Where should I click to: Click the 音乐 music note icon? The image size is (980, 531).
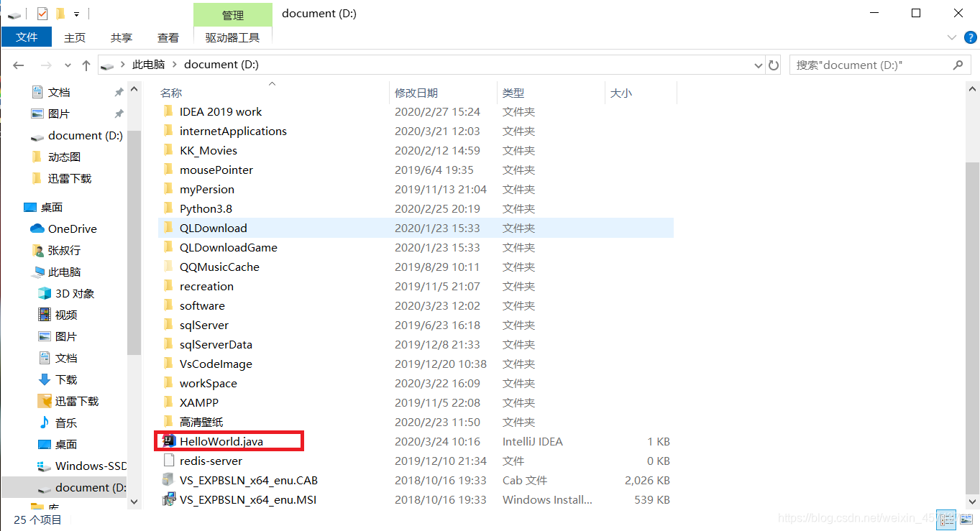pos(44,423)
